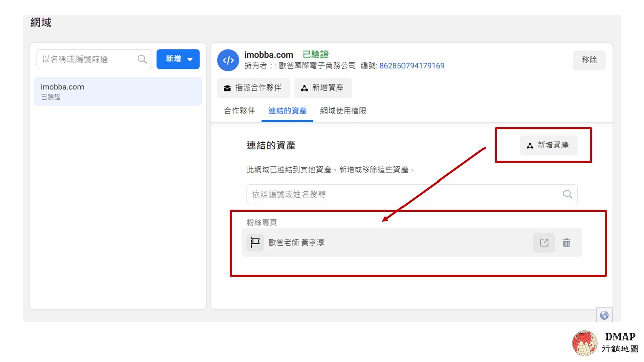
Task: Click the globe icon at bottom right
Action: 604,315
